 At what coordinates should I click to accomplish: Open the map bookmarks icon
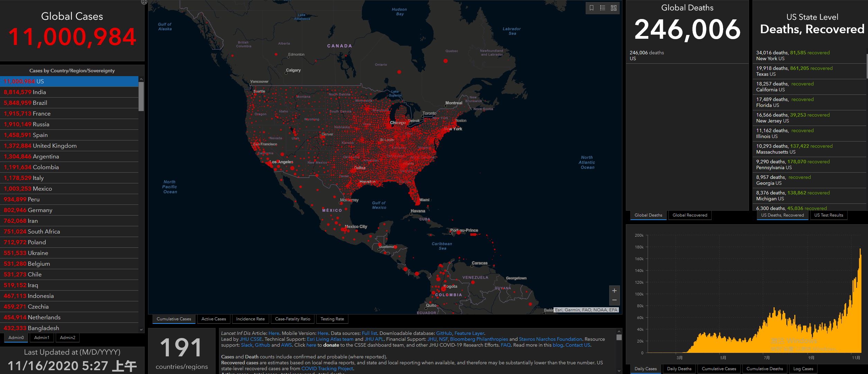[592, 8]
